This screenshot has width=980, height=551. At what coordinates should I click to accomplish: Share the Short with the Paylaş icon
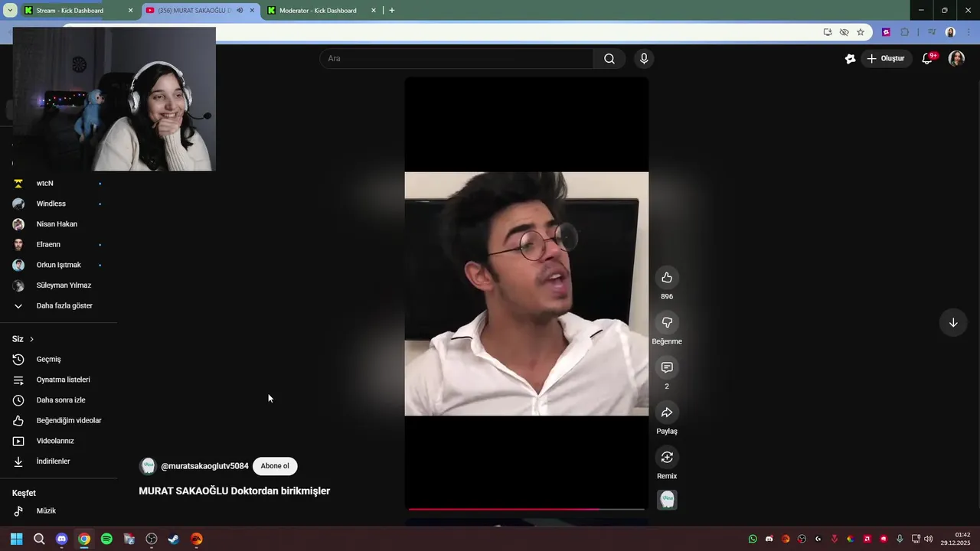pos(667,412)
